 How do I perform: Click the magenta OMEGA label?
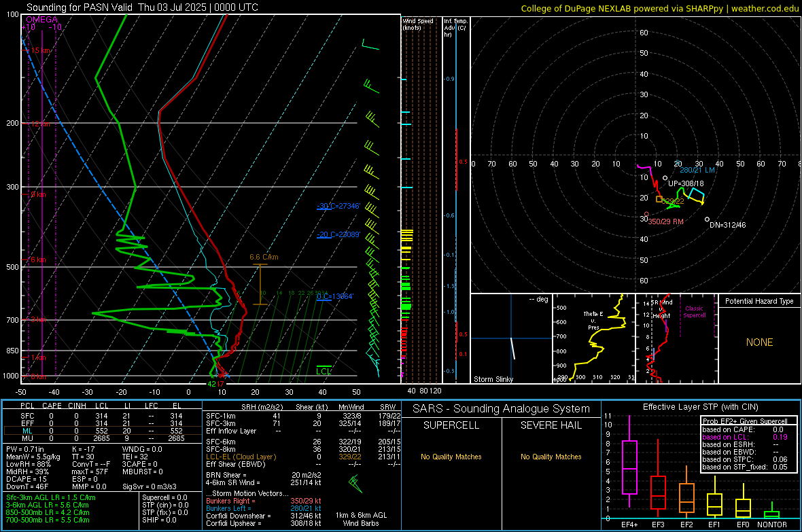coord(42,20)
